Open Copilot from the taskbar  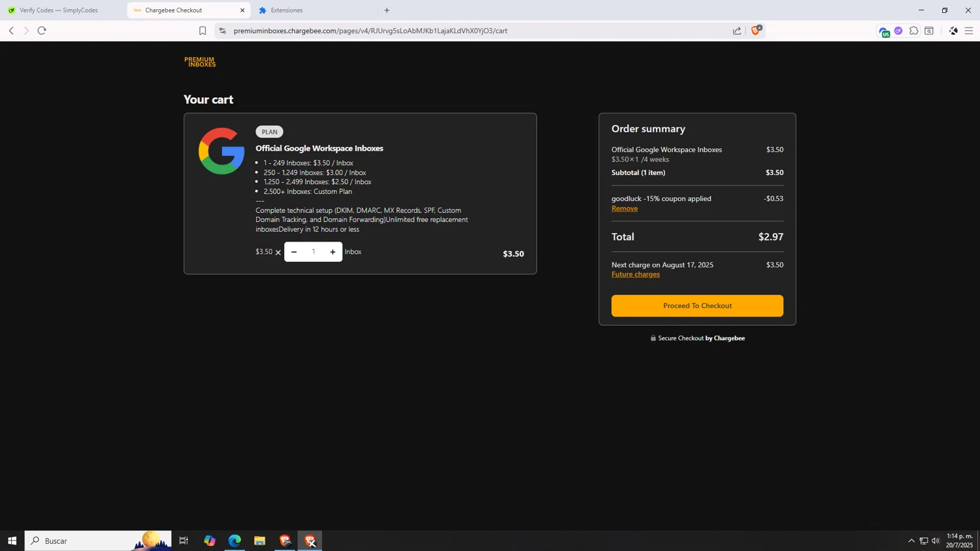(209, 541)
